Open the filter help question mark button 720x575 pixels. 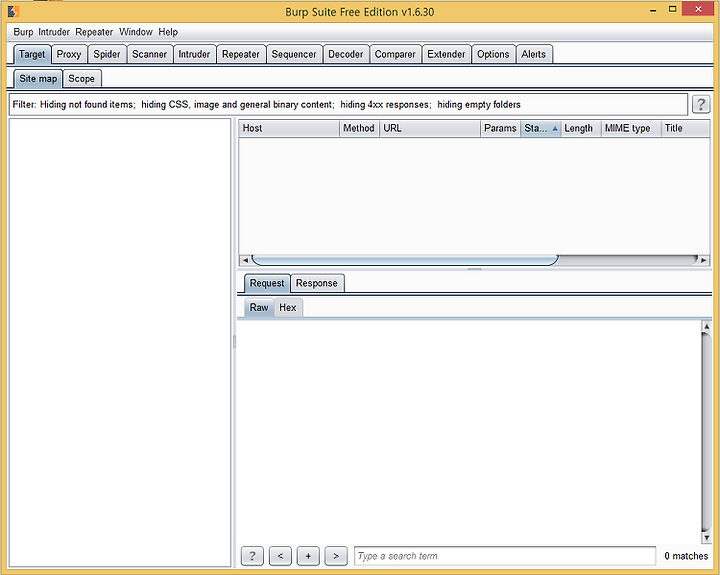(x=701, y=104)
